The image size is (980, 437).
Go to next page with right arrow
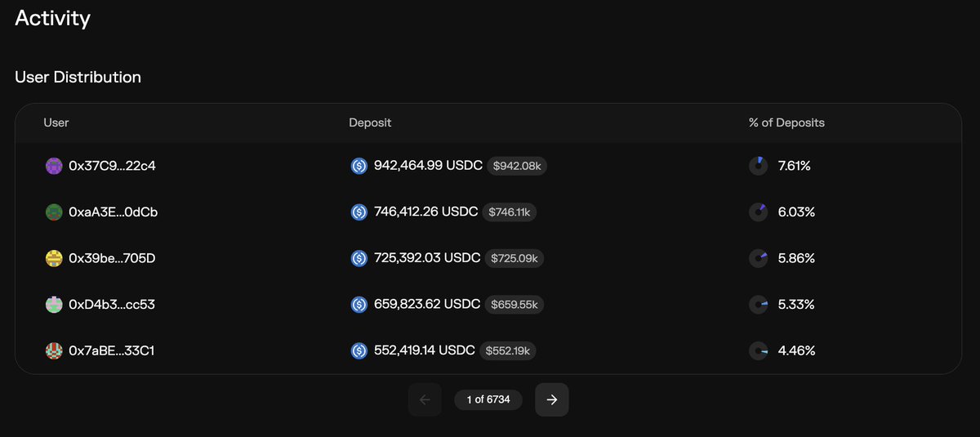point(552,399)
